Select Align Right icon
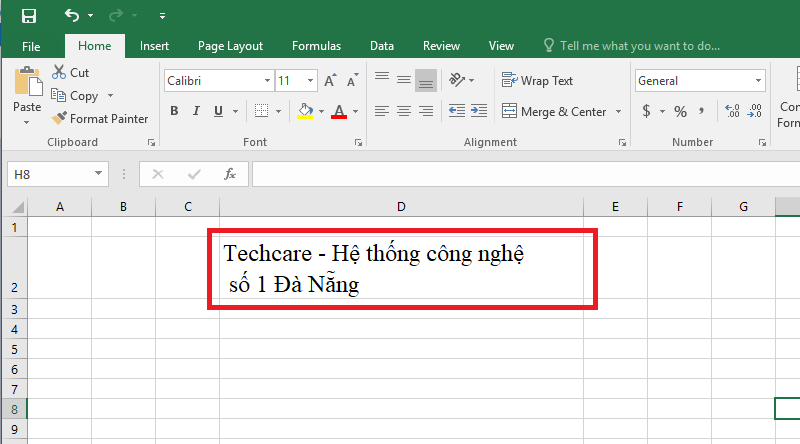 [x=426, y=111]
